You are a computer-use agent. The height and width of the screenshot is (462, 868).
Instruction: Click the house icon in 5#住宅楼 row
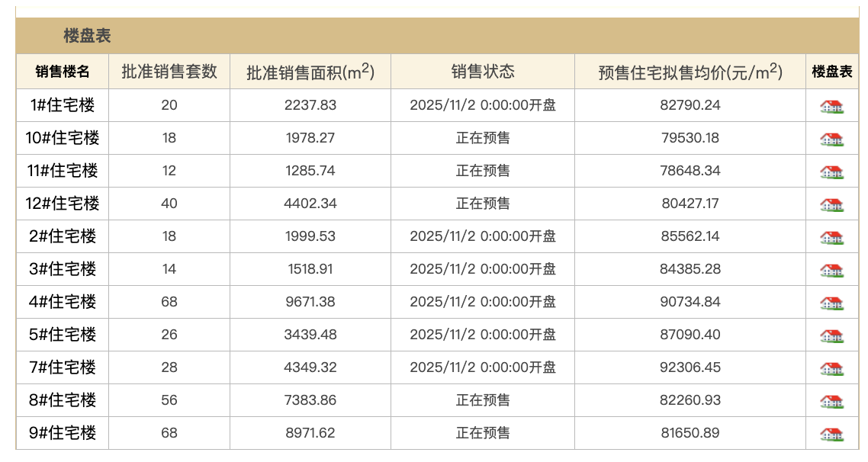[831, 336]
